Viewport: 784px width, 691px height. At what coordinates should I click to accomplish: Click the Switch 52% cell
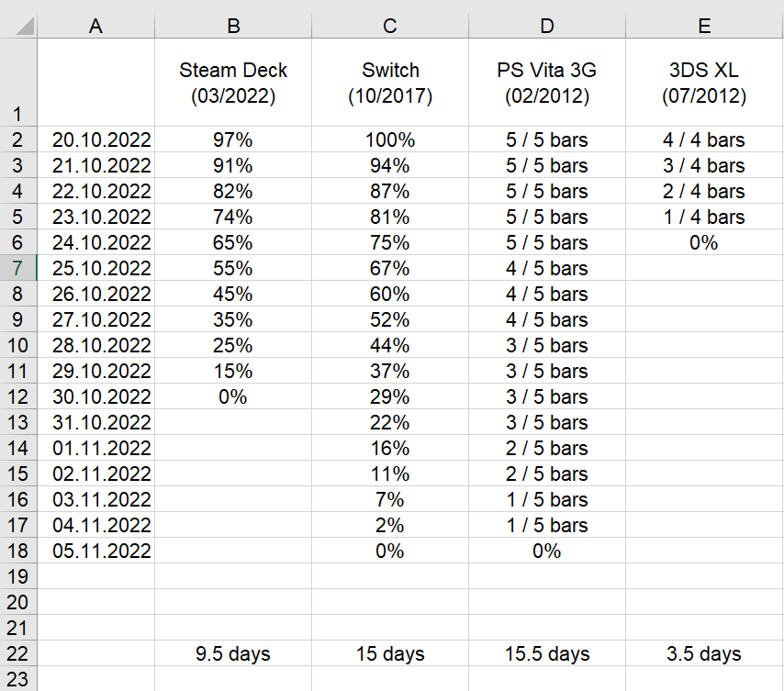coord(390,319)
